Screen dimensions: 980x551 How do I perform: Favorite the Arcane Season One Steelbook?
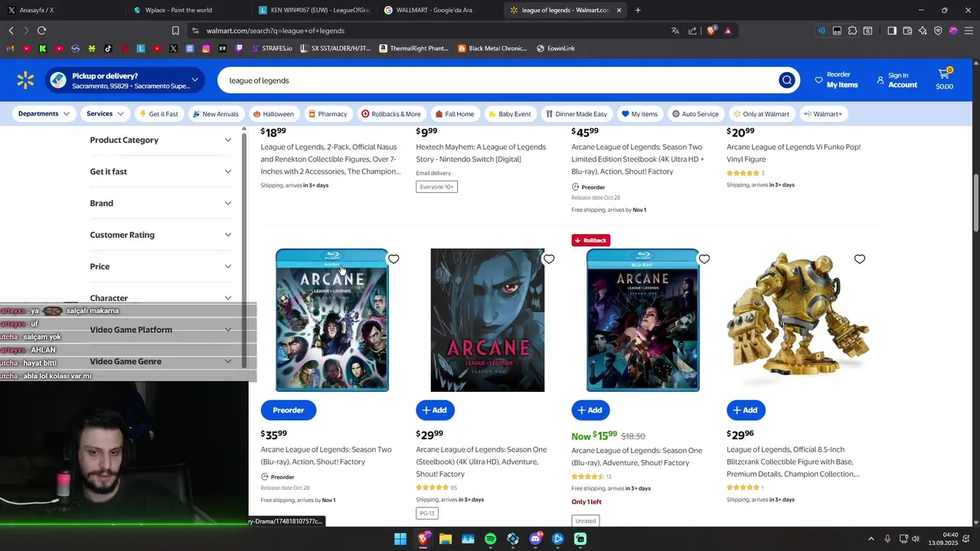(549, 259)
